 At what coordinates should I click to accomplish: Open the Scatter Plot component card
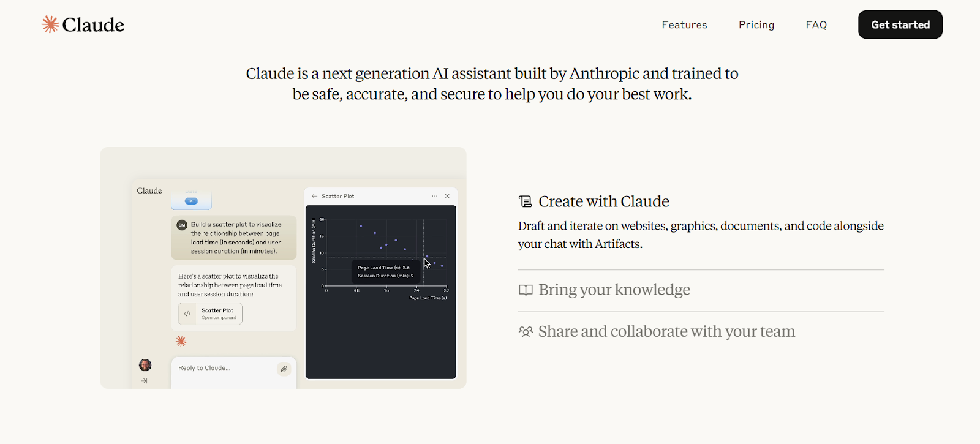(x=210, y=314)
